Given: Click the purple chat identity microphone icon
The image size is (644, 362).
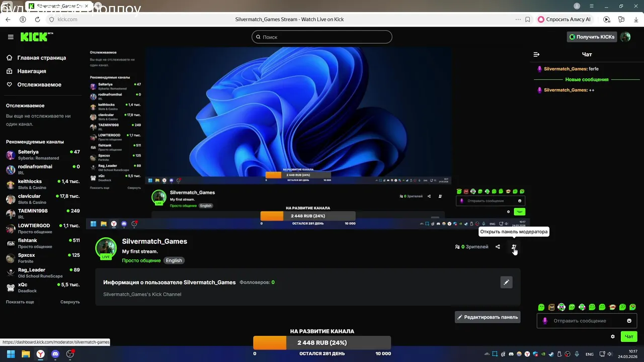Looking at the screenshot, I should pos(545,321).
